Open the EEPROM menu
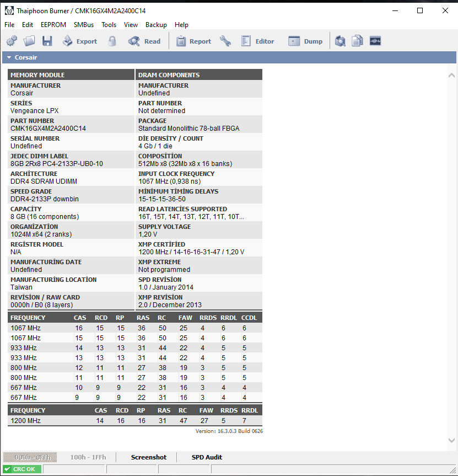458x476 pixels. click(53, 25)
